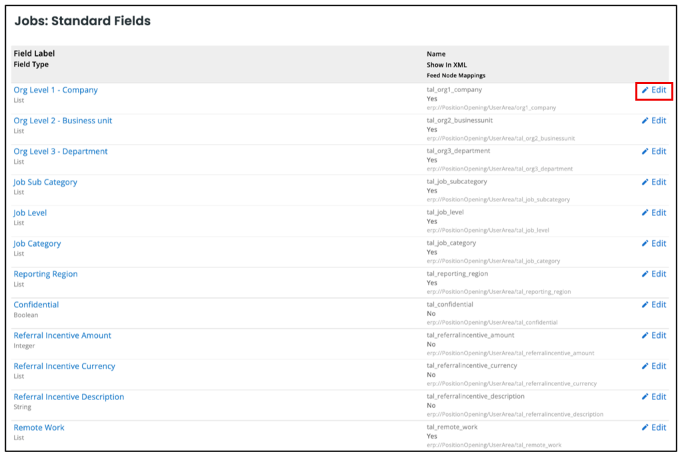Click Edit pencil for Confidential field
This screenshot has width=681, height=455.
coord(654,305)
